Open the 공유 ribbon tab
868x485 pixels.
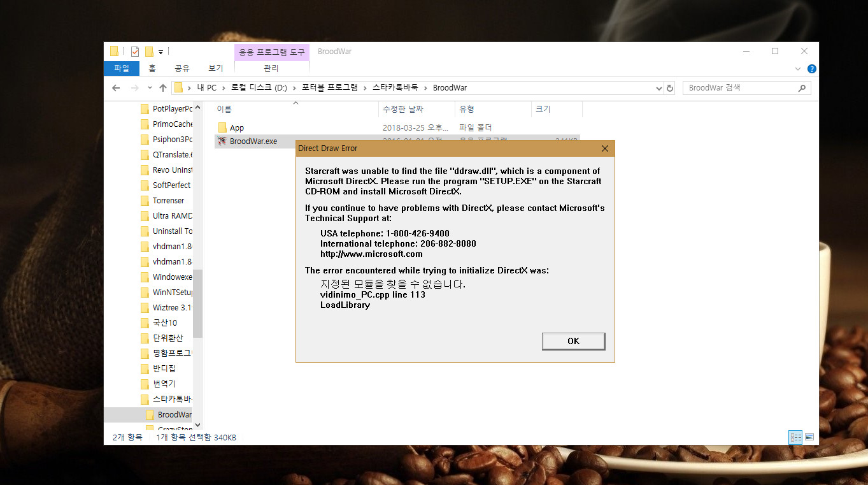click(182, 68)
